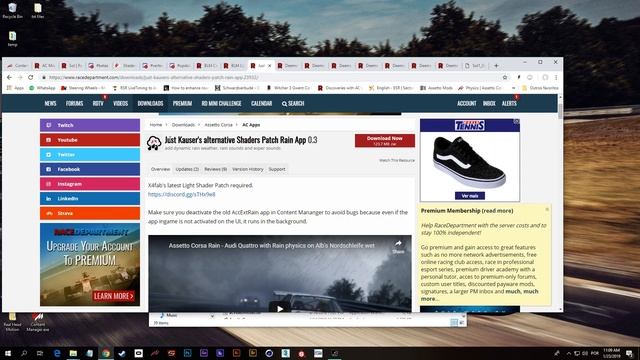Open the discord.gg invite link

182,194
